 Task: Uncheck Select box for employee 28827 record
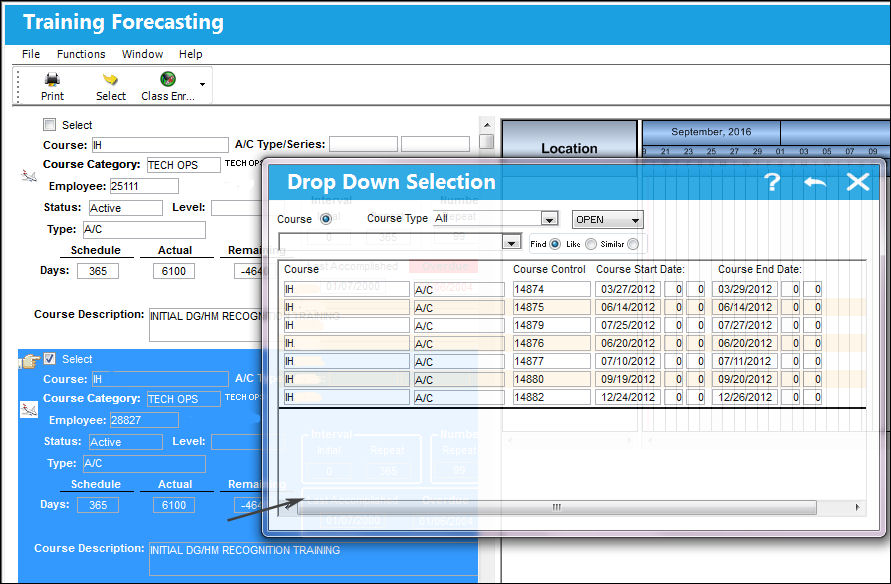point(49,358)
